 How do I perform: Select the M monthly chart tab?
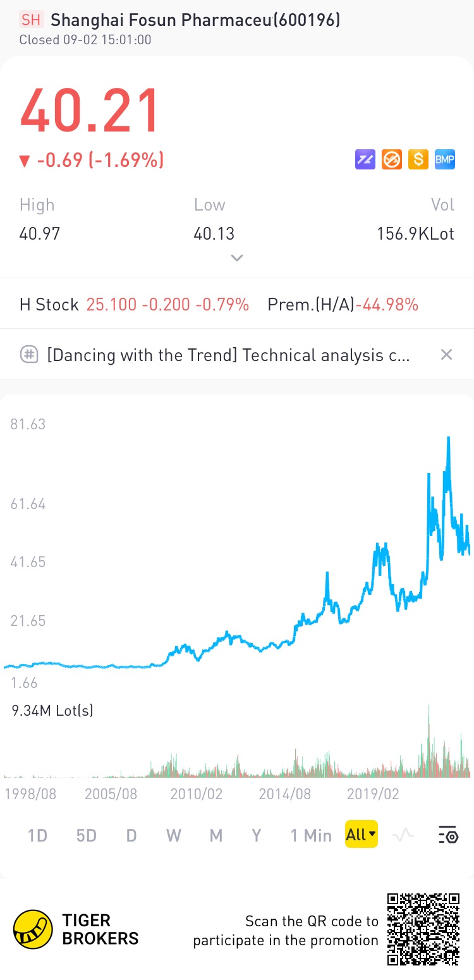216,835
